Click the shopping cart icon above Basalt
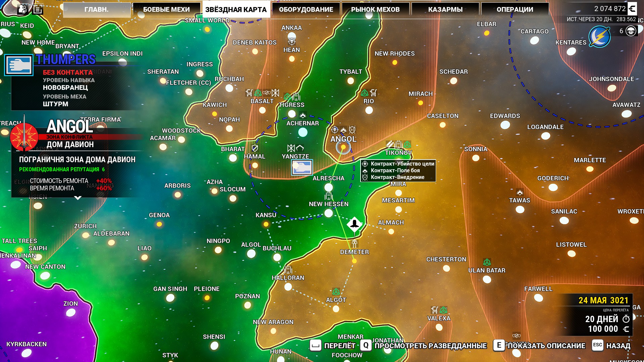 click(249, 93)
